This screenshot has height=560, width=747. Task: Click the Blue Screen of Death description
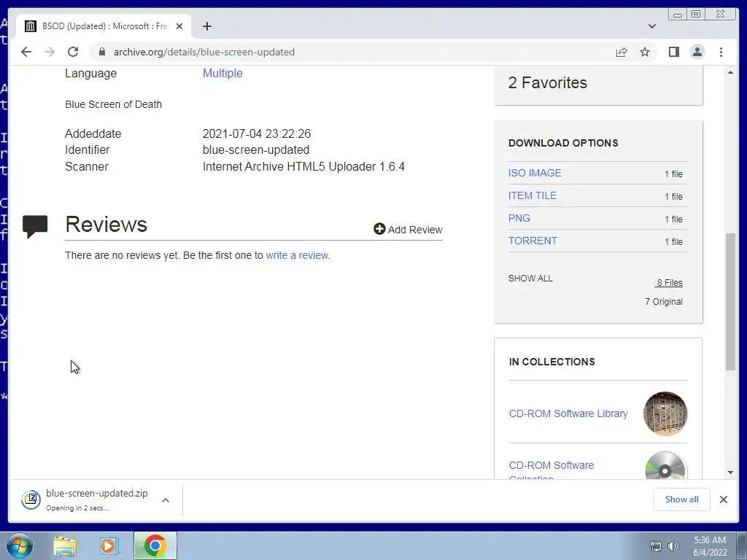pos(113,104)
